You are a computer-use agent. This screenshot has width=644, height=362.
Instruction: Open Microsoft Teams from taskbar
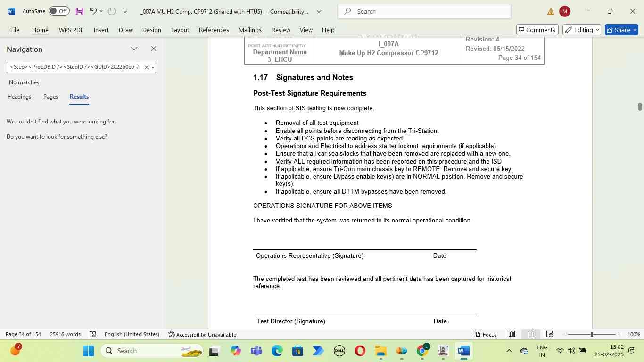tap(256, 351)
